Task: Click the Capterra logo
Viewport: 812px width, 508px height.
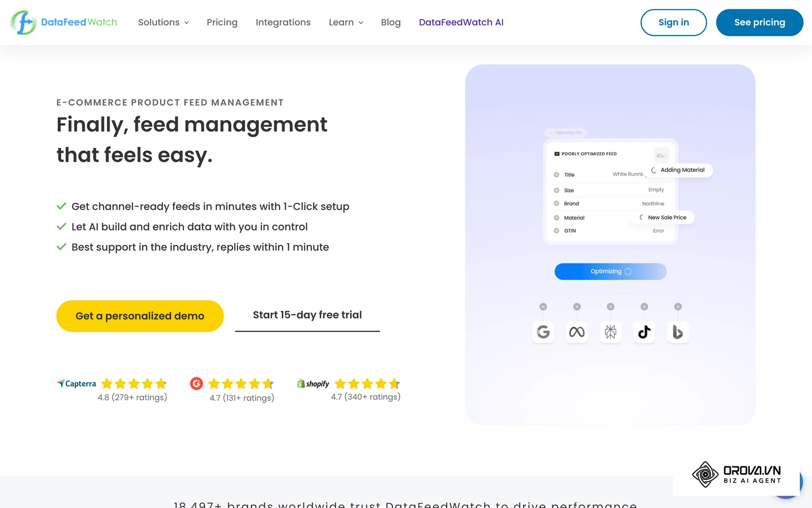Action: [x=76, y=384]
